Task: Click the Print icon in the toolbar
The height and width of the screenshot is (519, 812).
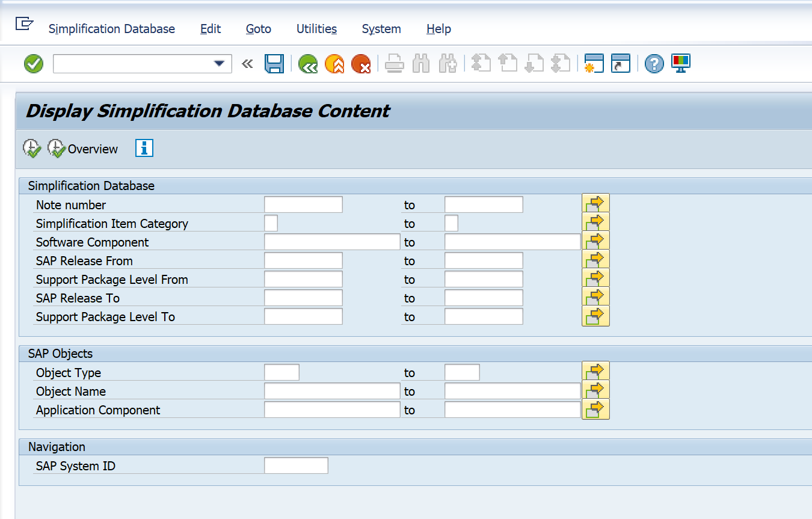Action: tap(395, 63)
